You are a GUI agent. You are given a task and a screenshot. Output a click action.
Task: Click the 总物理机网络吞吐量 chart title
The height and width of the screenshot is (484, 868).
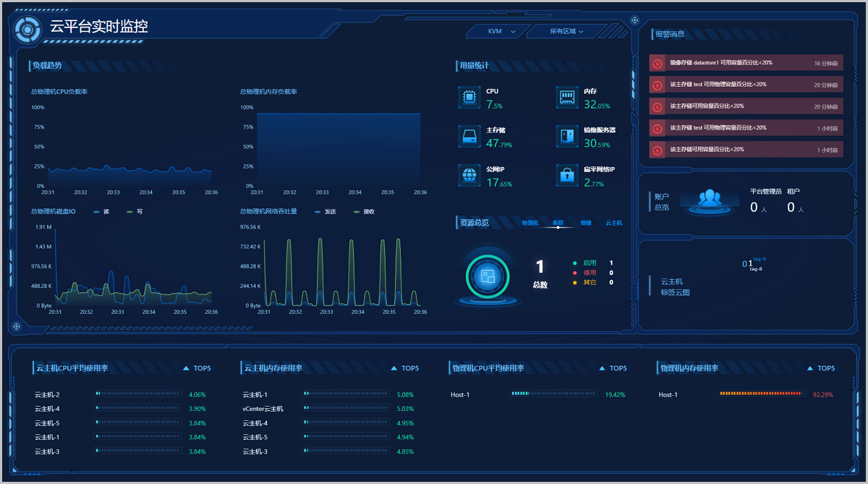(x=269, y=211)
